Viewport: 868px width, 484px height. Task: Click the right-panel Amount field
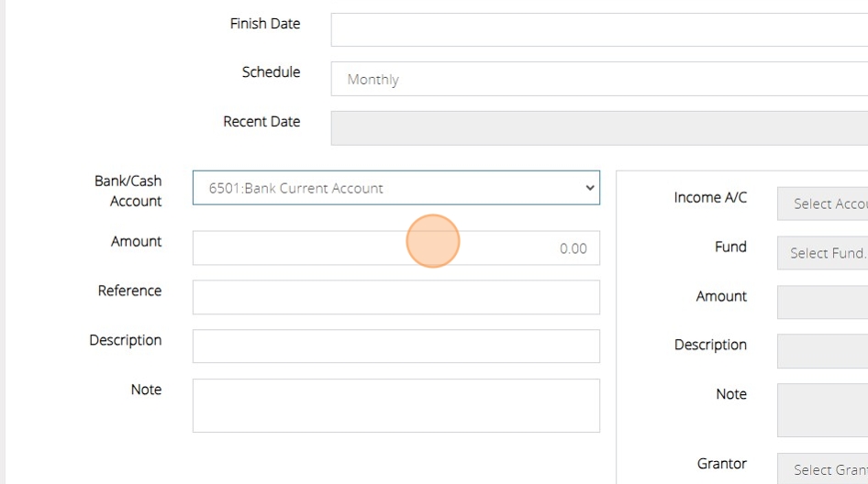click(x=822, y=302)
